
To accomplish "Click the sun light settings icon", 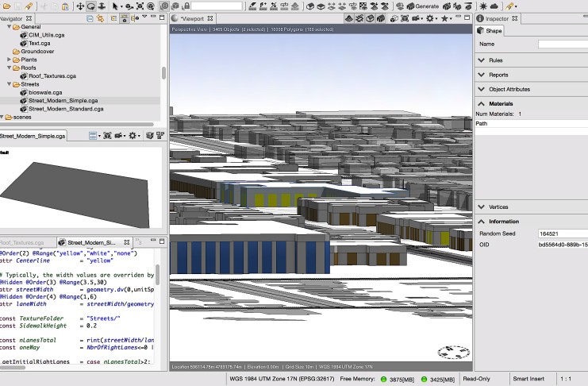I will pos(482,6).
